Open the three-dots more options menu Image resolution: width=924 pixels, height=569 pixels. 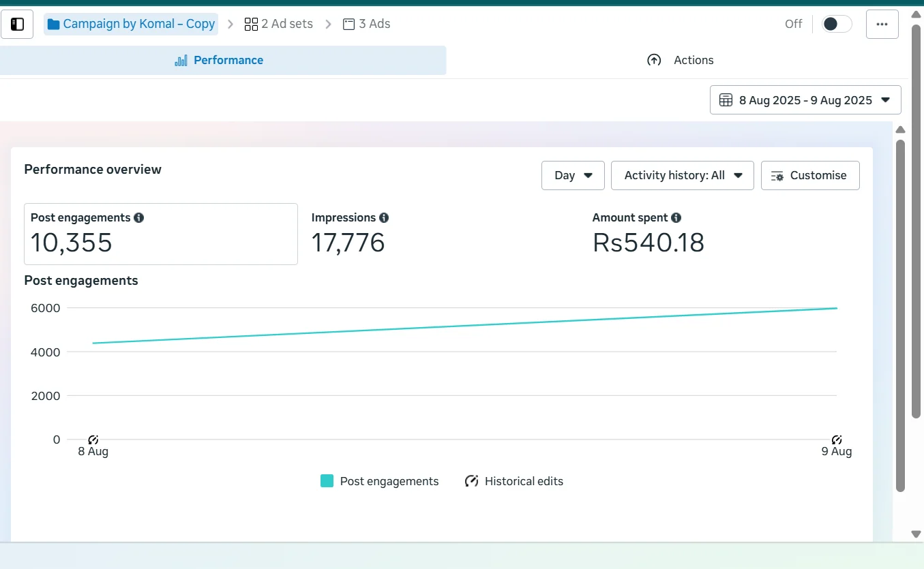click(882, 25)
